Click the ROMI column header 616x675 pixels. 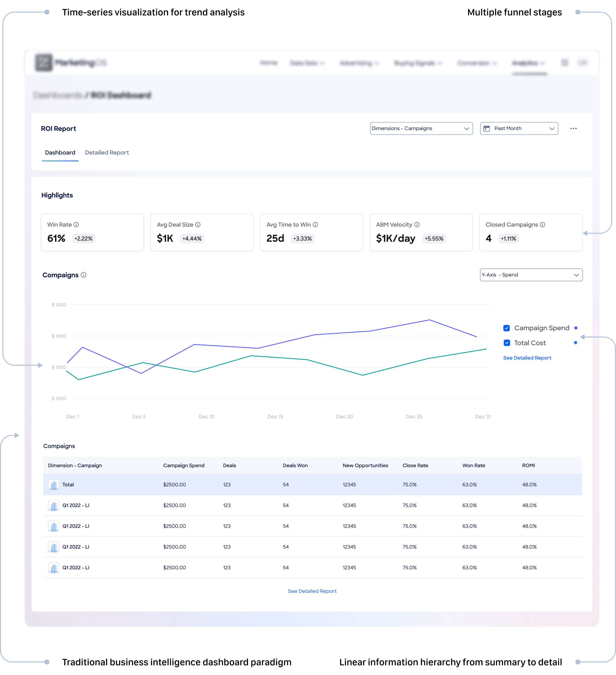(x=528, y=465)
